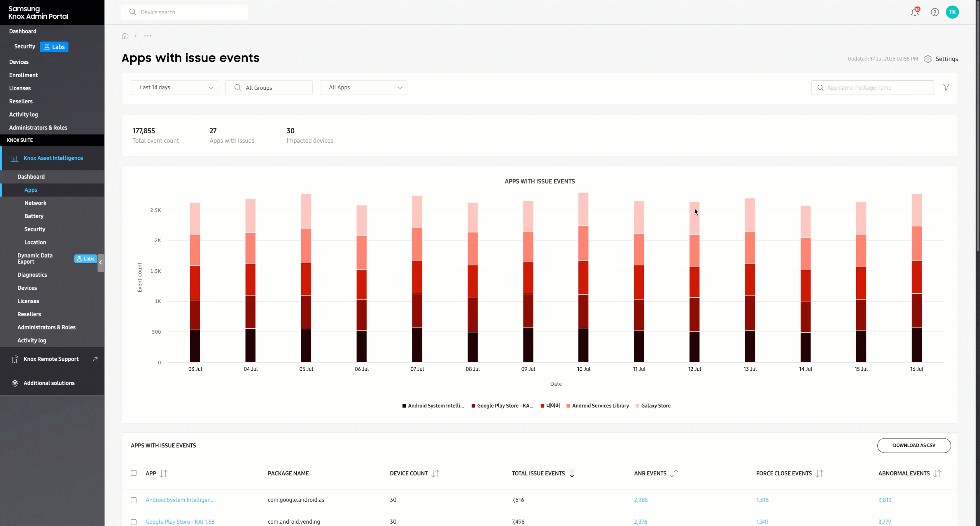Open Battery under Knox Asset Intelligence
The image size is (980, 526).
34,216
